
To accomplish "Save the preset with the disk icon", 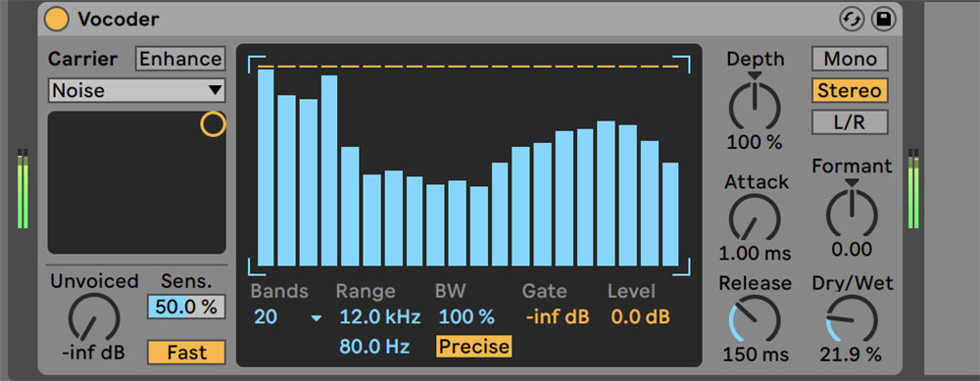I will click(x=884, y=20).
